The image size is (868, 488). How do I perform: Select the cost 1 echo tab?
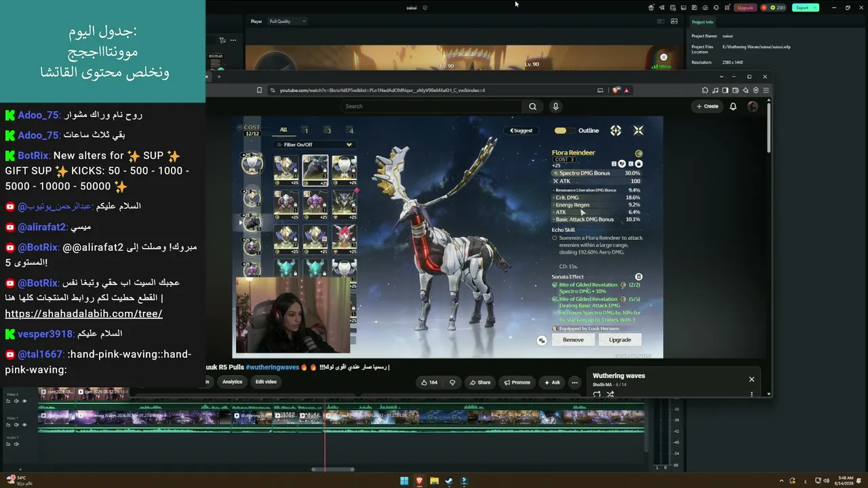(306, 130)
